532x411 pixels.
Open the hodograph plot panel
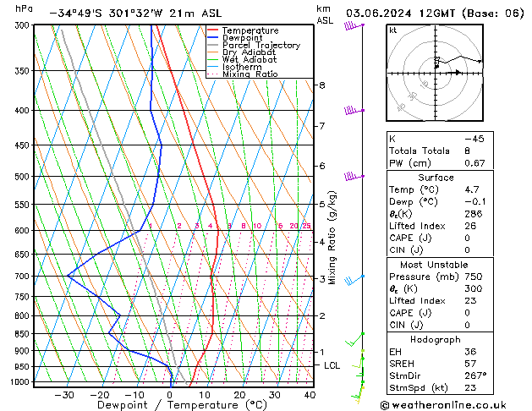[x=435, y=73]
